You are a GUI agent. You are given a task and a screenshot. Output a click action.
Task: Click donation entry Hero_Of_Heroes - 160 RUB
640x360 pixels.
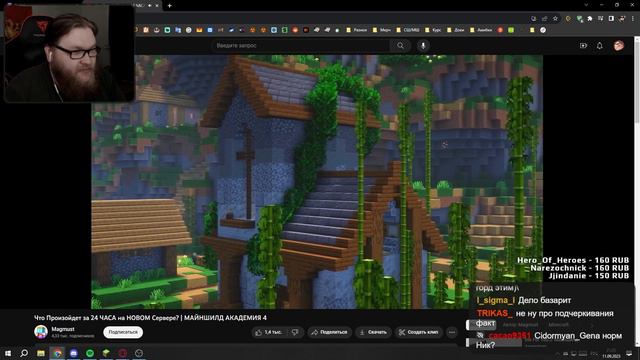pyautogui.click(x=573, y=260)
